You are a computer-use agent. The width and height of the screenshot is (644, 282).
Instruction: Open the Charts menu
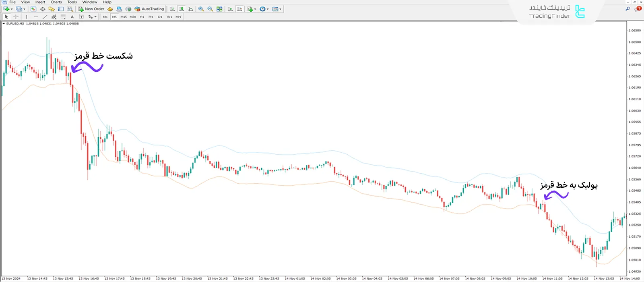[56, 2]
